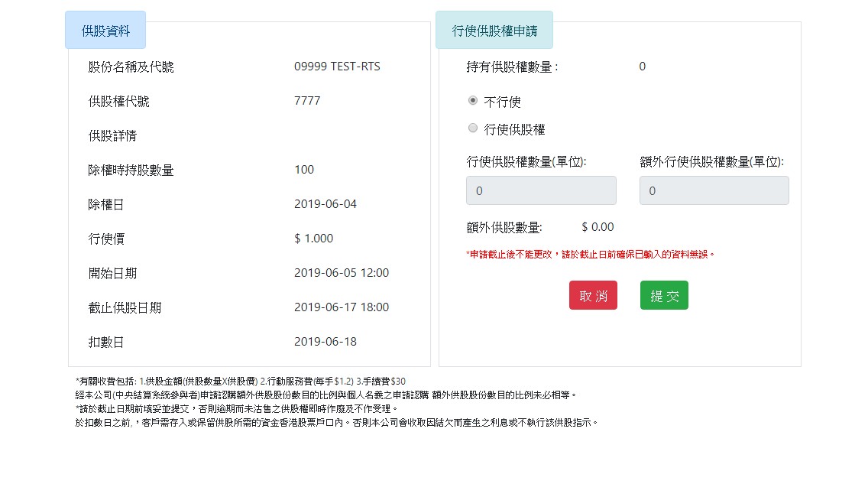The width and height of the screenshot is (868, 497).
Task: Open the 行使供股權申請 tab header
Action: pyautogui.click(x=494, y=31)
